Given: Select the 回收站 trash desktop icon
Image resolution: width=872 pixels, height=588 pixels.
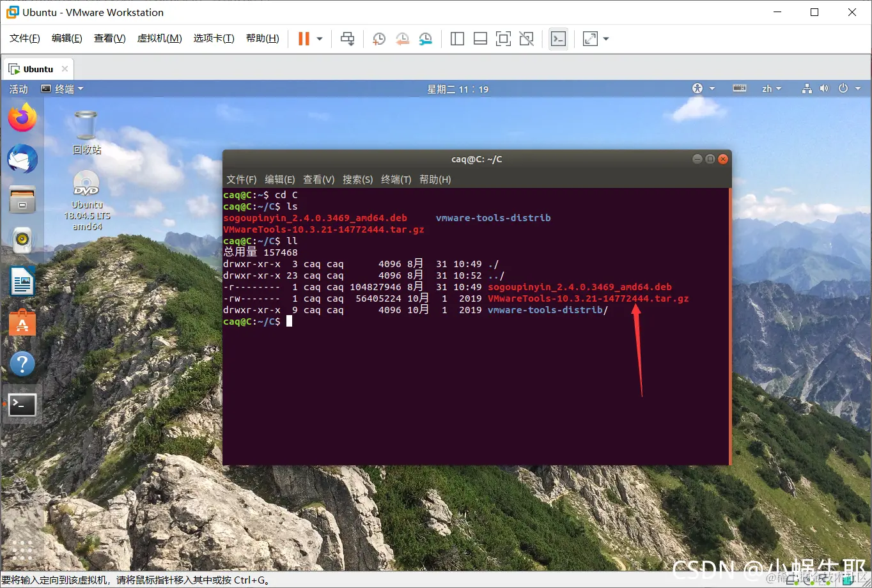Looking at the screenshot, I should pos(86,132).
